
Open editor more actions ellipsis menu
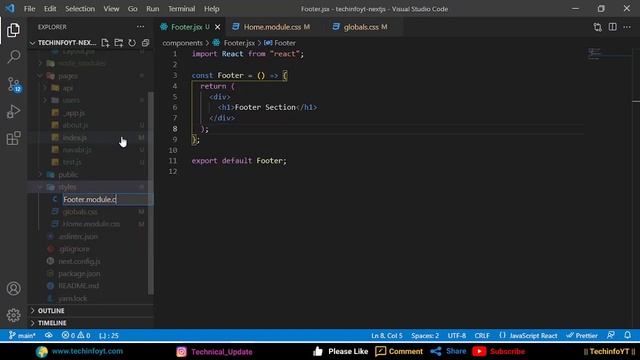[x=627, y=27]
